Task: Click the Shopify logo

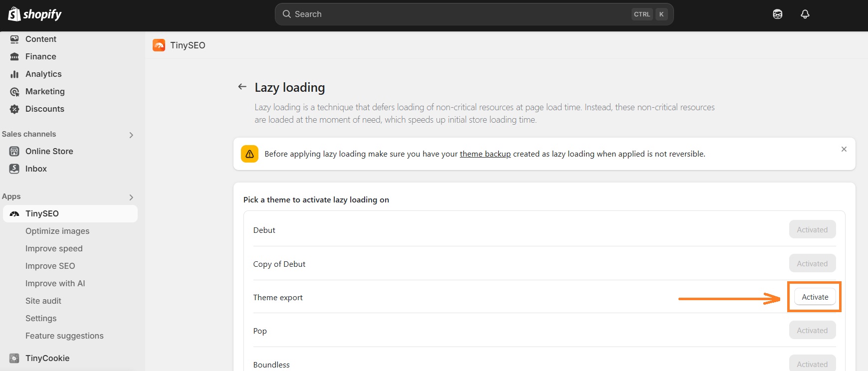Action: tap(35, 14)
